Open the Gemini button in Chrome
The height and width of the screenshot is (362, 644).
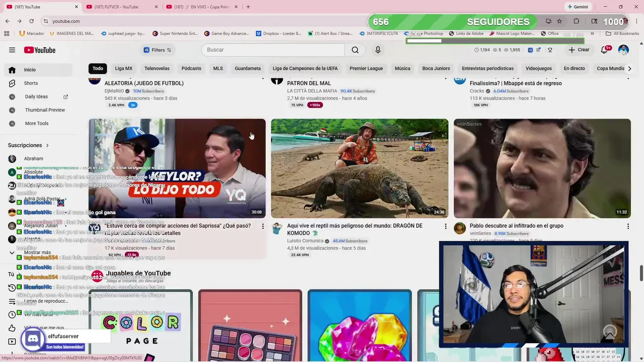pyautogui.click(x=578, y=7)
